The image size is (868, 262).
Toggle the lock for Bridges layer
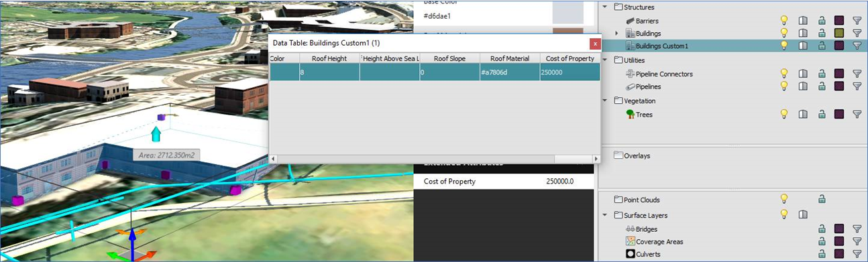822,229
